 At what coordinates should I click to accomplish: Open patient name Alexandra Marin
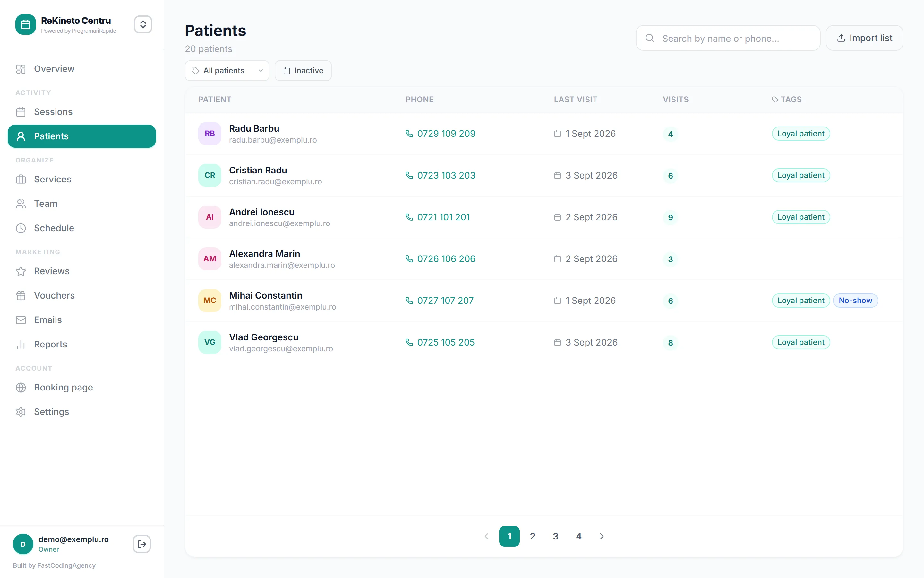pyautogui.click(x=265, y=254)
